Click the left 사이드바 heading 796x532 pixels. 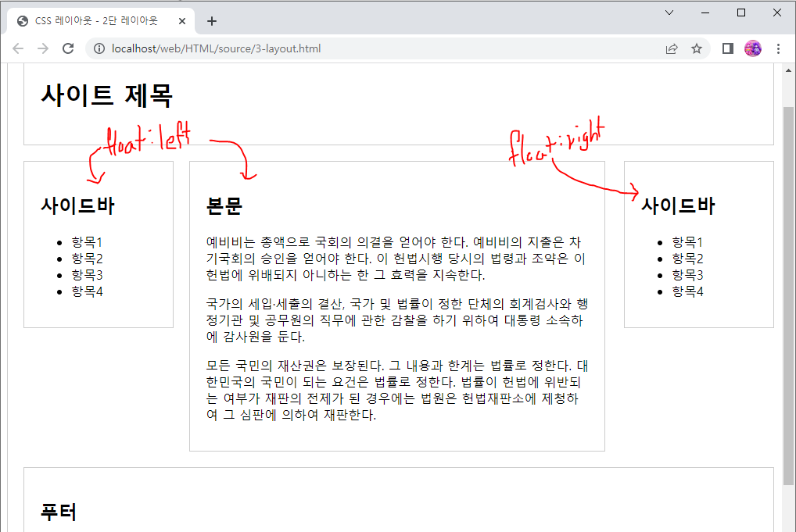coord(77,205)
